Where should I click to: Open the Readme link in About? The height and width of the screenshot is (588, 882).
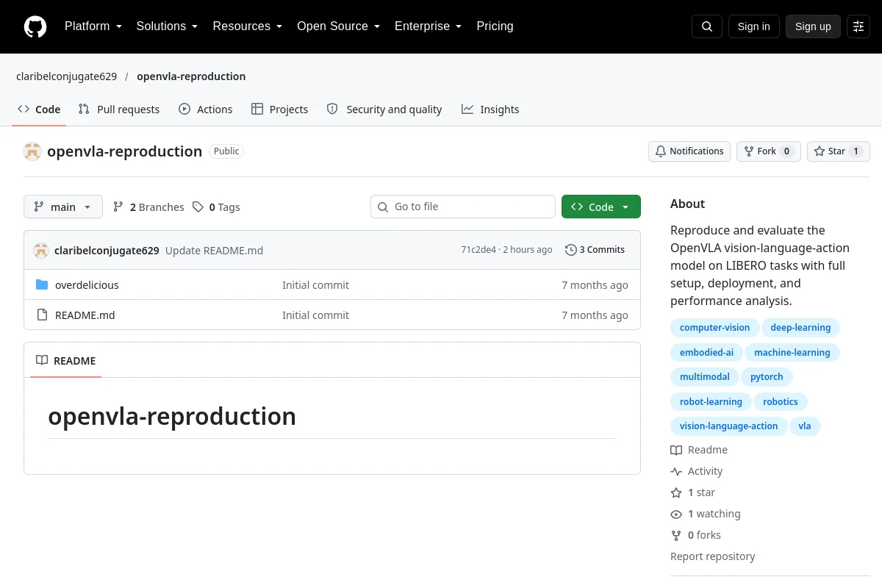tap(699, 450)
